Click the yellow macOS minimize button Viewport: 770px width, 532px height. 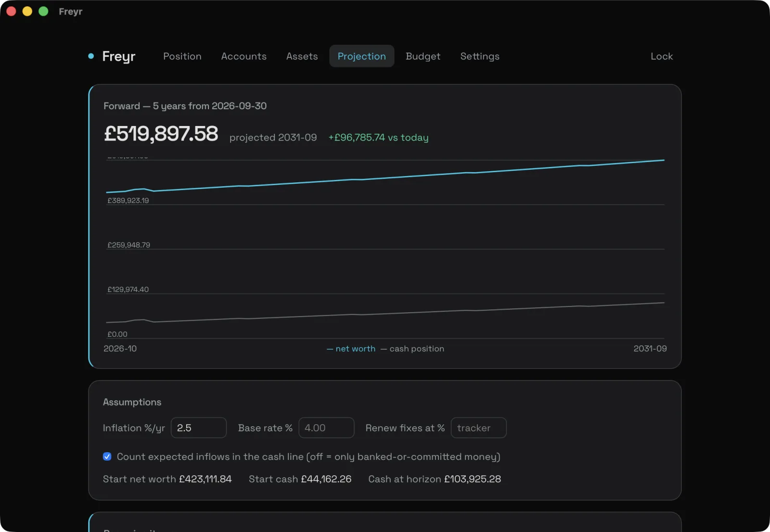(27, 11)
